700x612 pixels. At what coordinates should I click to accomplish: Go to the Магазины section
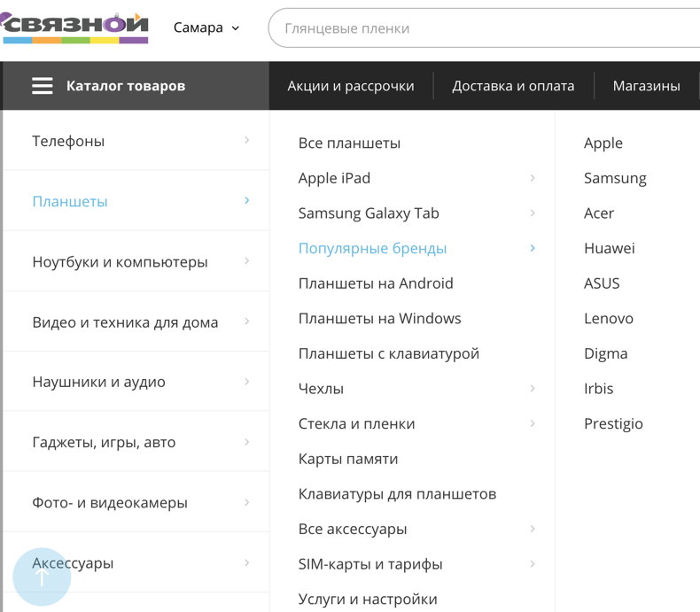[x=647, y=86]
